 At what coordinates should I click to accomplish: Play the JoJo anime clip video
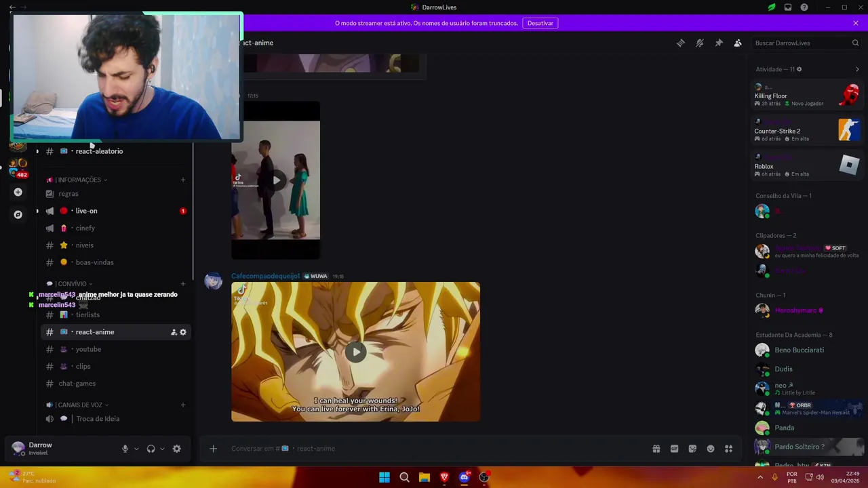(x=355, y=352)
